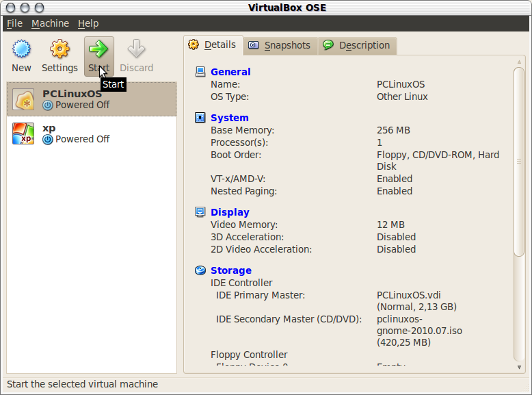Image resolution: width=532 pixels, height=395 pixels.
Task: Click the OS Type value Other Linux
Action: [x=402, y=97]
